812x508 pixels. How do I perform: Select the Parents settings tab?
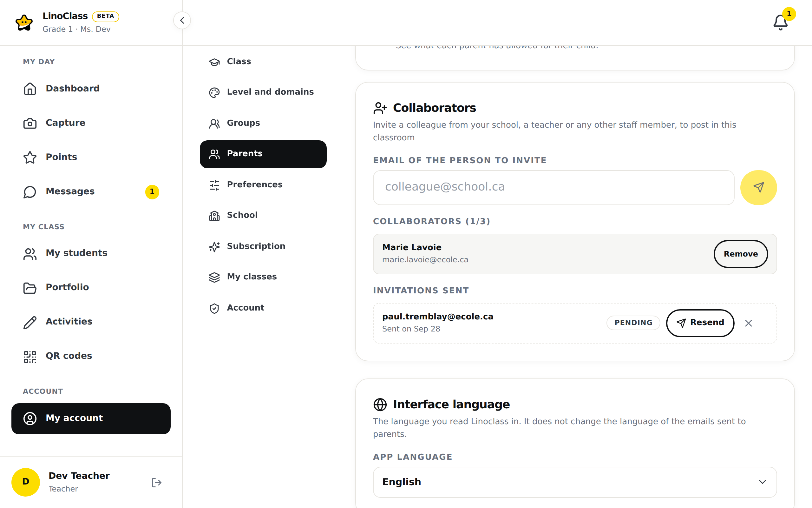(263, 154)
